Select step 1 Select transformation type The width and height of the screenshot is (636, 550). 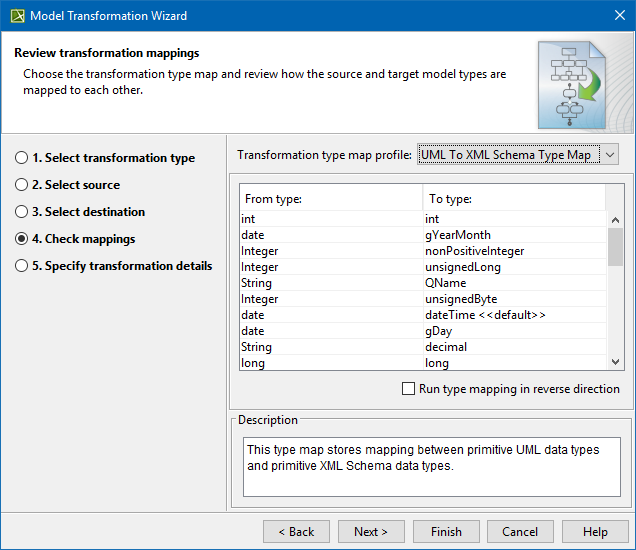point(105,158)
